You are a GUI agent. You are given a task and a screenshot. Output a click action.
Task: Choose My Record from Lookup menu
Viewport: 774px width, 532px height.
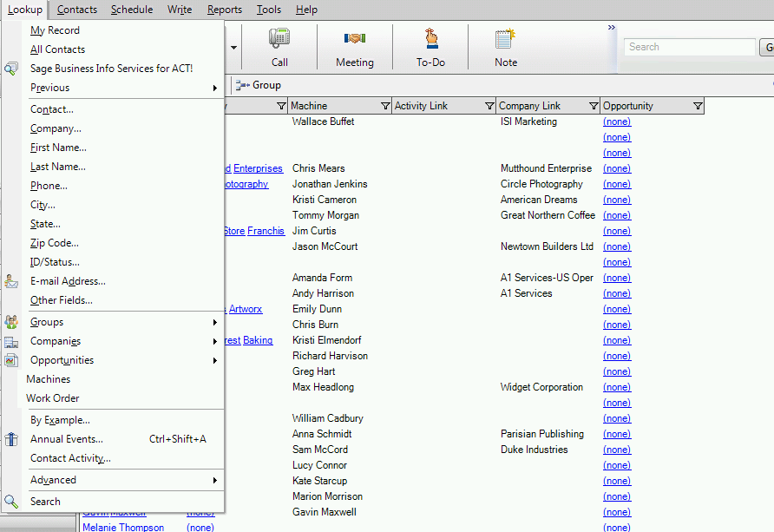(55, 30)
